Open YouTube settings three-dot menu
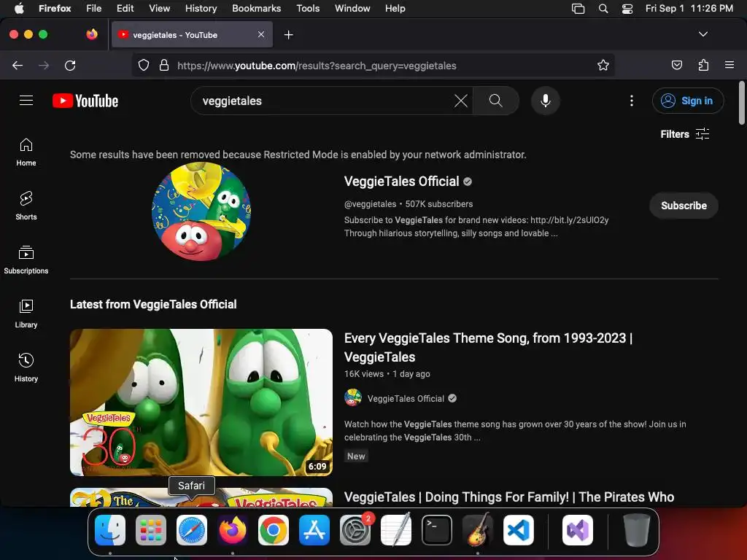 631,101
